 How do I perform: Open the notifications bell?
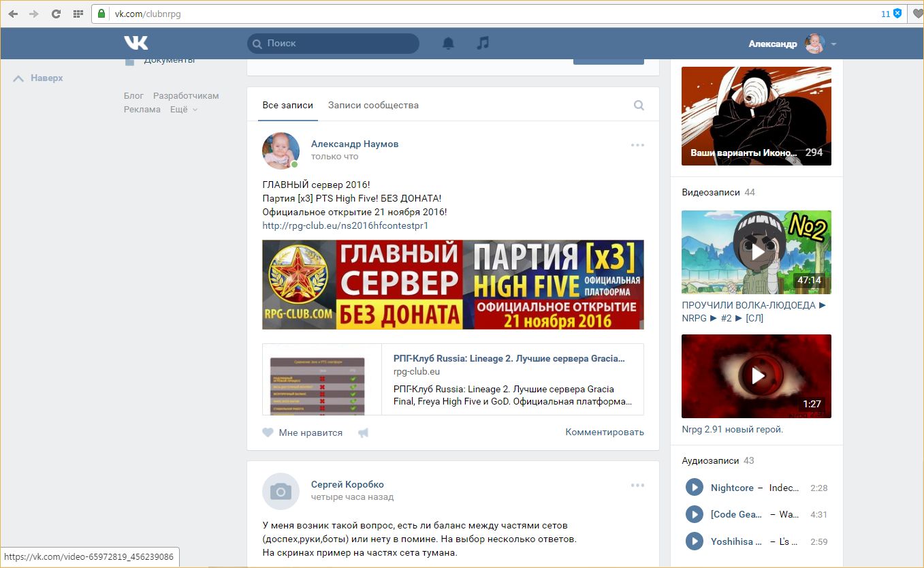point(448,44)
